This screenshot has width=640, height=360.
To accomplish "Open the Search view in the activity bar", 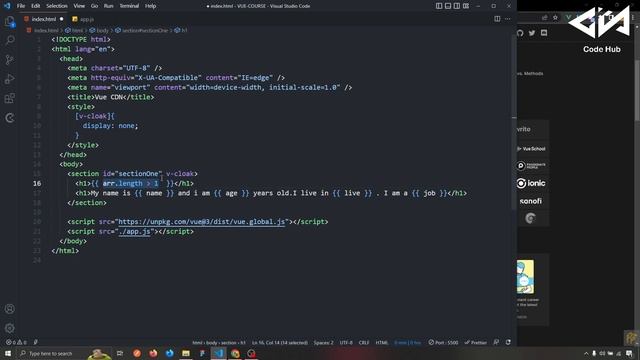I will point(9,40).
